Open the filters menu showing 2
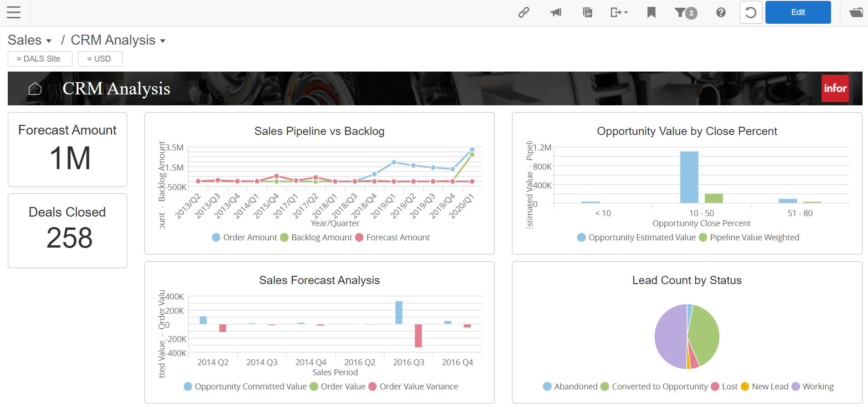The width and height of the screenshot is (868, 409). 686,12
